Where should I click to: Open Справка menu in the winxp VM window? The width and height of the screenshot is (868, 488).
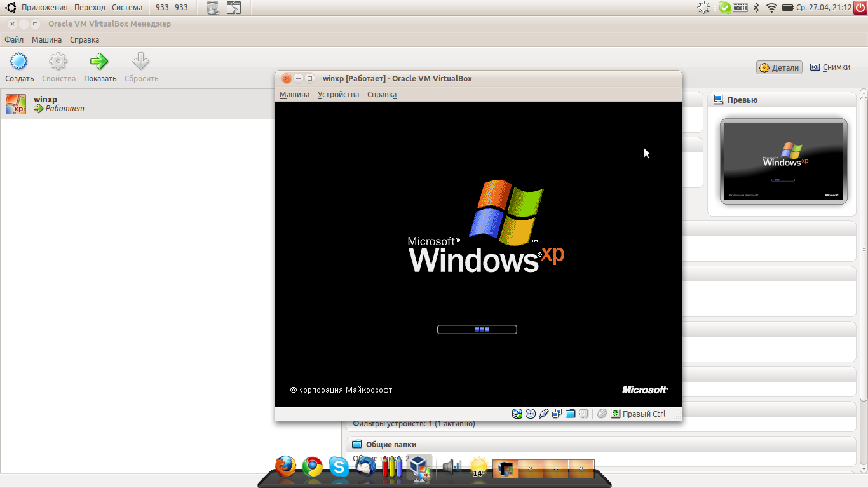pos(382,94)
